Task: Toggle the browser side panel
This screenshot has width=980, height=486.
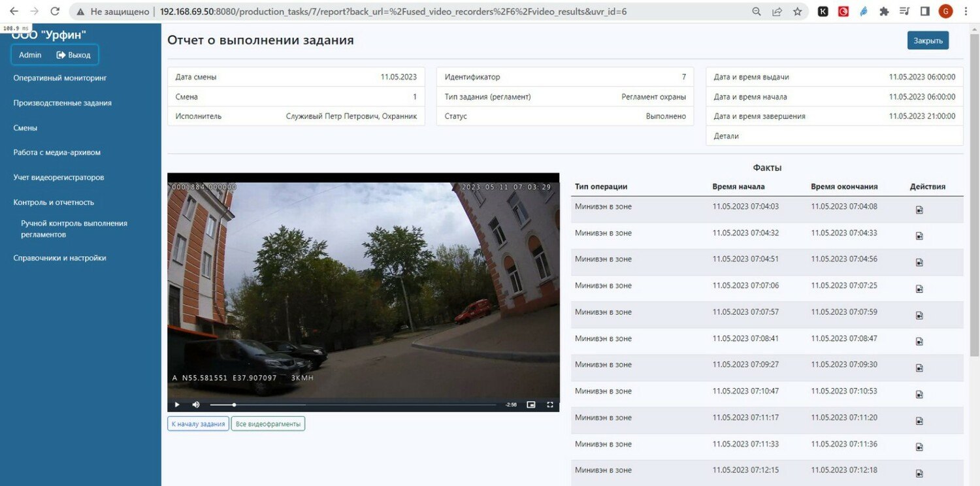Action: click(x=924, y=11)
